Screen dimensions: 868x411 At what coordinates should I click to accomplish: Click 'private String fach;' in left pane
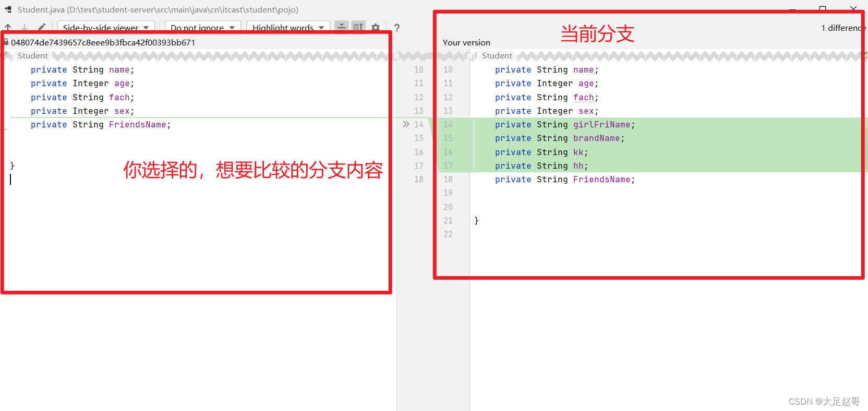82,97
